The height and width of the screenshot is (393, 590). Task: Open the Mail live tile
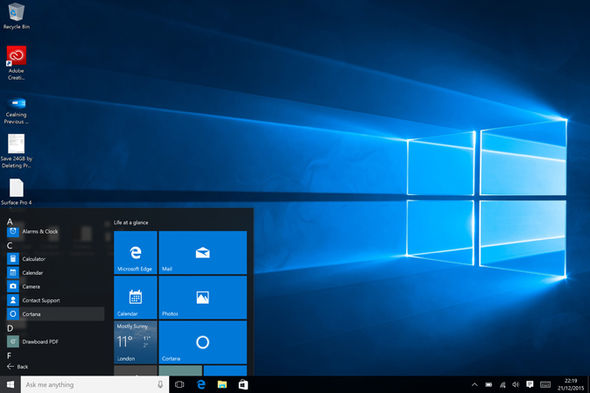(203, 252)
